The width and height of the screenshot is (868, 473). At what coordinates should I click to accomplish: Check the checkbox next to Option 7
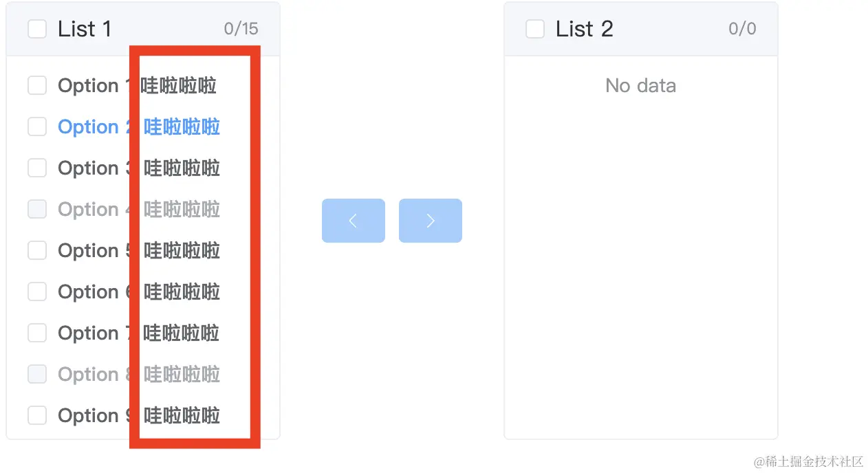point(37,333)
